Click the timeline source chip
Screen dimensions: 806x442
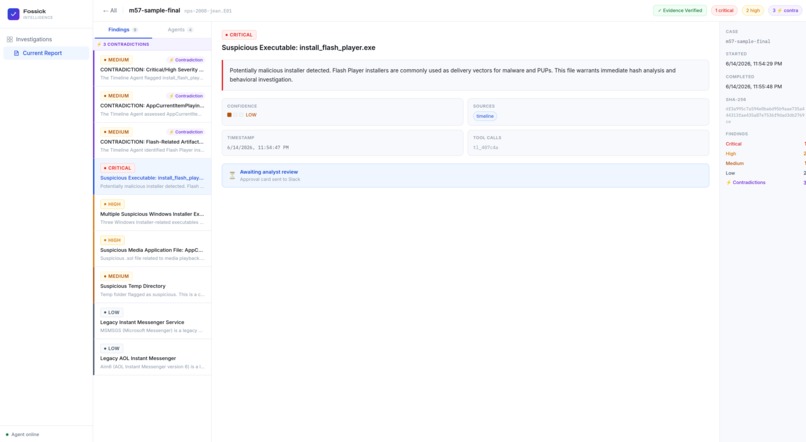[485, 116]
